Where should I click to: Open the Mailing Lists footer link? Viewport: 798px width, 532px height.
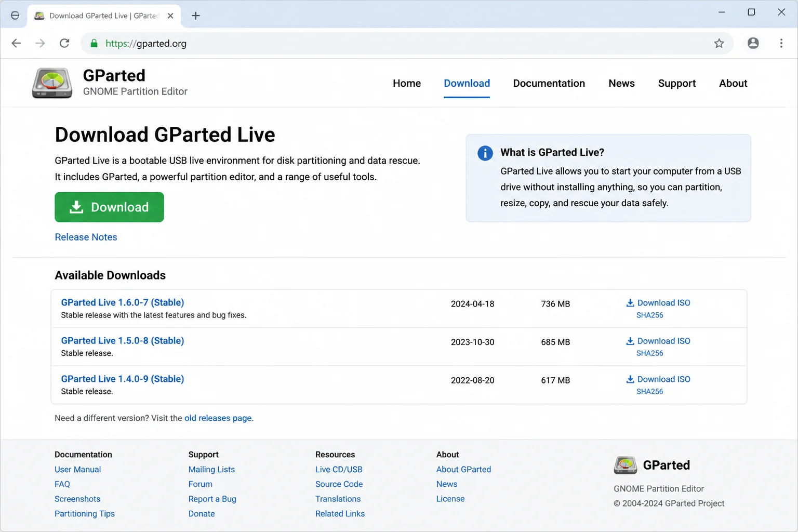pos(211,469)
